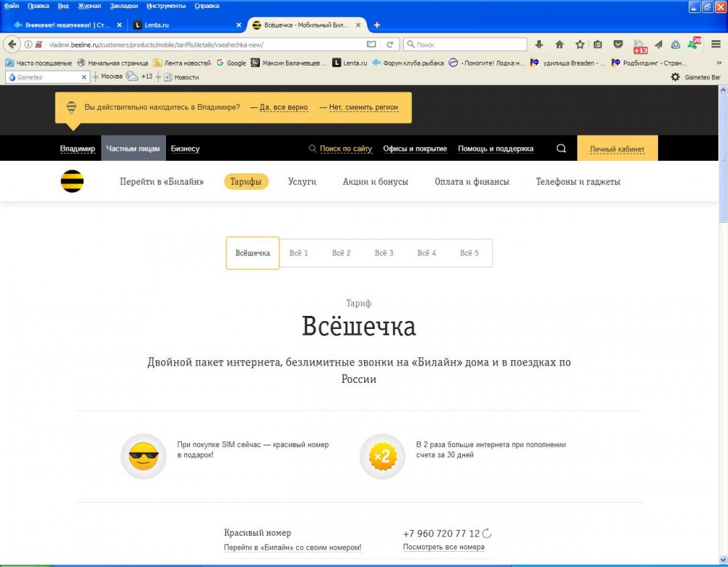Screen dimensions: 728x567
Task: Switch to the Lenta.ru tab
Action: coord(186,25)
